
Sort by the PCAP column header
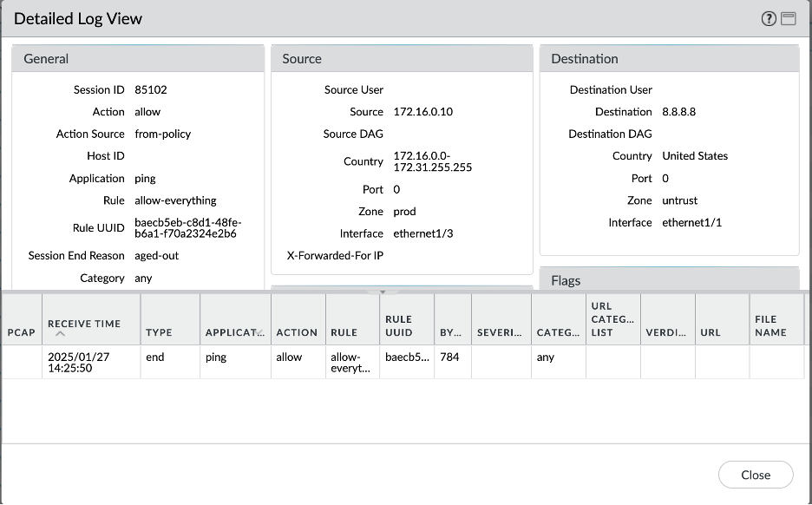pos(21,332)
